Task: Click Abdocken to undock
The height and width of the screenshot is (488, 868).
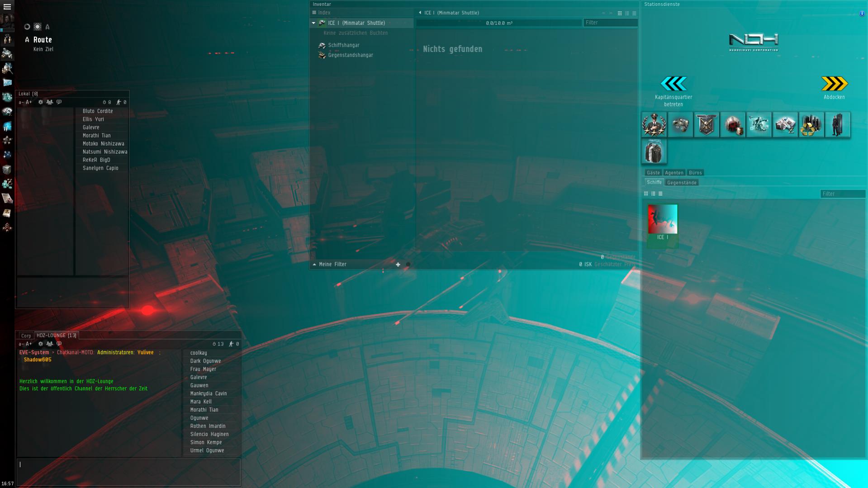Action: (834, 87)
